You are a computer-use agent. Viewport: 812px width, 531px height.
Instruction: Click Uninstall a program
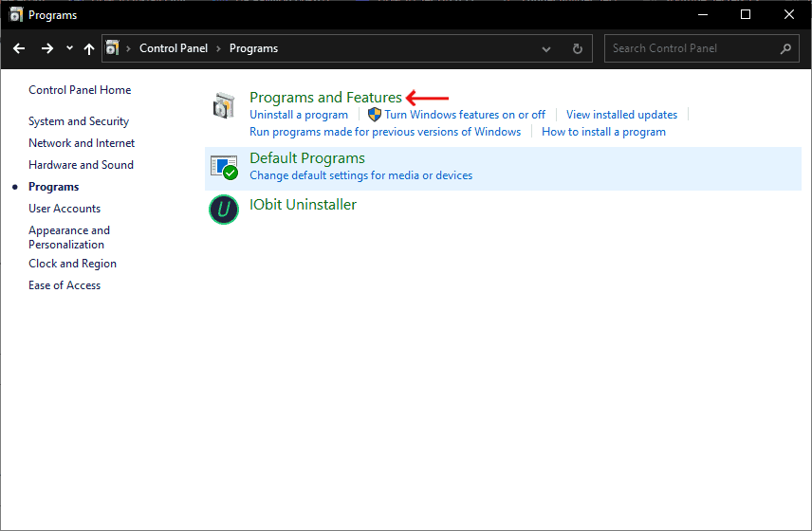click(x=299, y=115)
